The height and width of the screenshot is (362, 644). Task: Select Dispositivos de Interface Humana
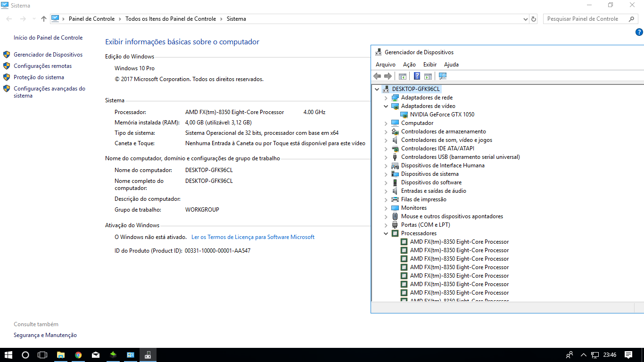point(443,165)
